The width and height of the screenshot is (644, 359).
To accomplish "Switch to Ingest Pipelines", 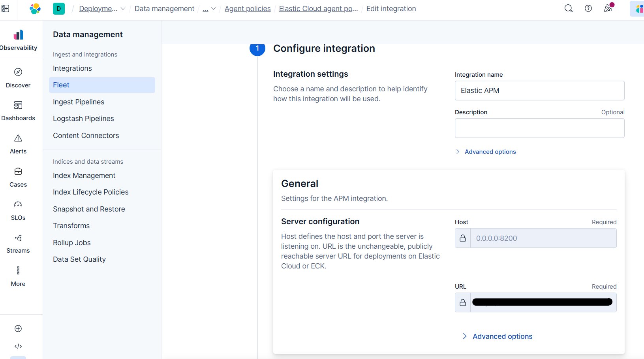I will [x=79, y=102].
